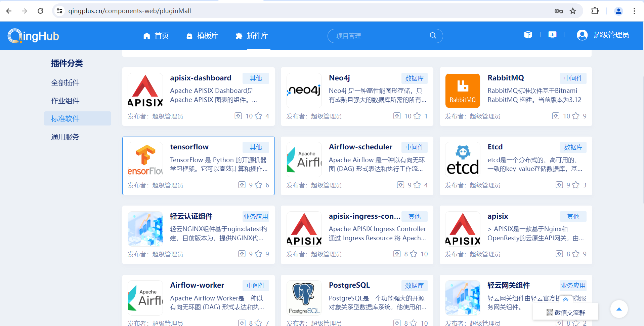Bookmark this page with the star icon
644x326 pixels.
pyautogui.click(x=573, y=11)
